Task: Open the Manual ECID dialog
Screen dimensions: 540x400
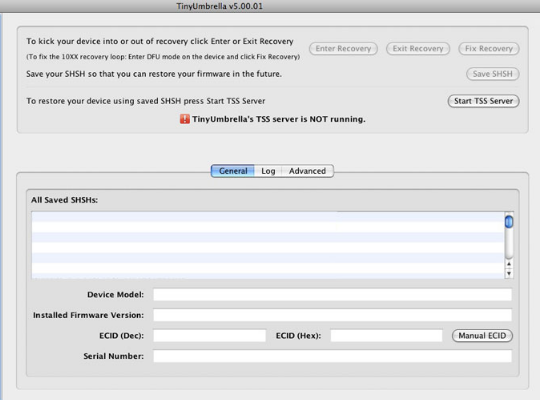Action: (482, 336)
